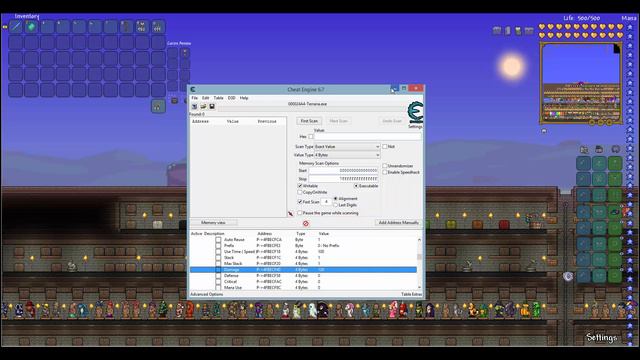Activate the Mana Use entry checkbox
The width and height of the screenshot is (640, 360).
pyautogui.click(x=218, y=287)
